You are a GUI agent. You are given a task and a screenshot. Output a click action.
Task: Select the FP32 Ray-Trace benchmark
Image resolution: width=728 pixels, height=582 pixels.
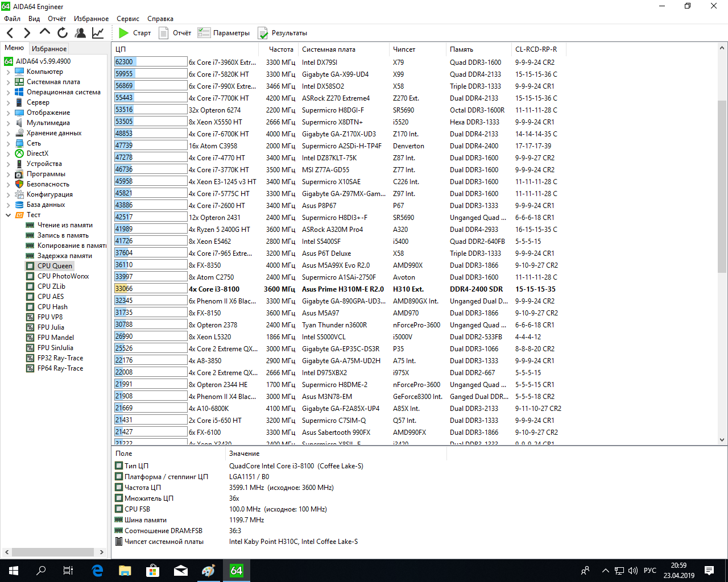click(60, 358)
